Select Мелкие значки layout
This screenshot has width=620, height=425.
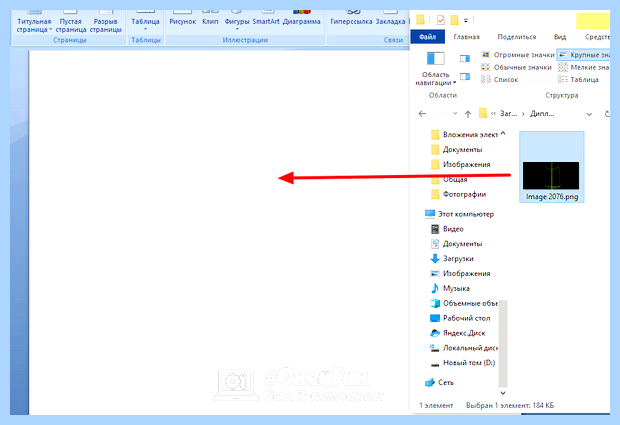[583, 67]
